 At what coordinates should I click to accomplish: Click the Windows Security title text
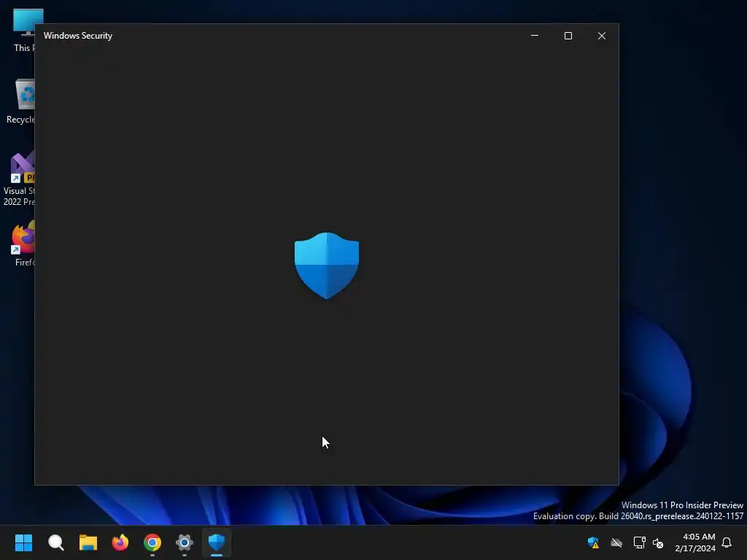[x=78, y=36]
